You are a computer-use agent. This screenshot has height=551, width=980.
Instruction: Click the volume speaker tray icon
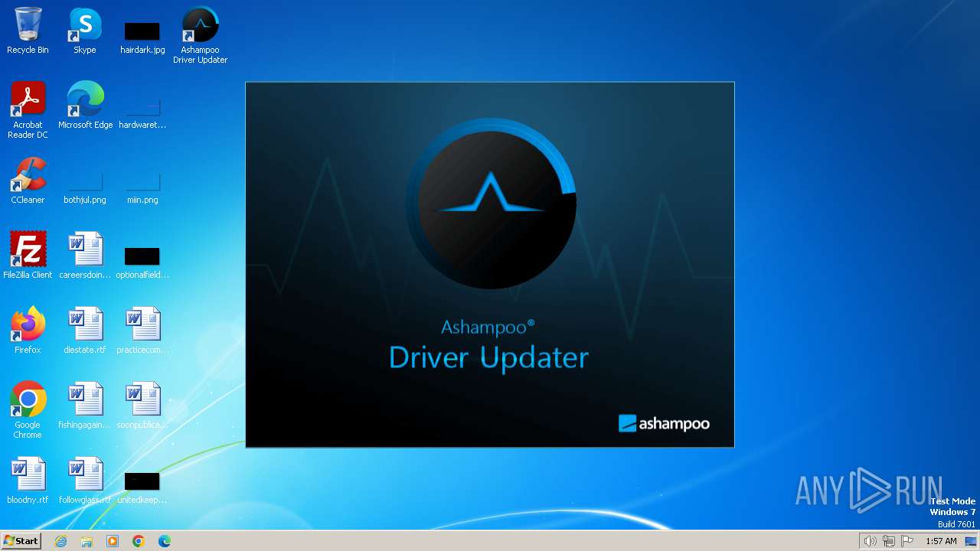pos(870,541)
